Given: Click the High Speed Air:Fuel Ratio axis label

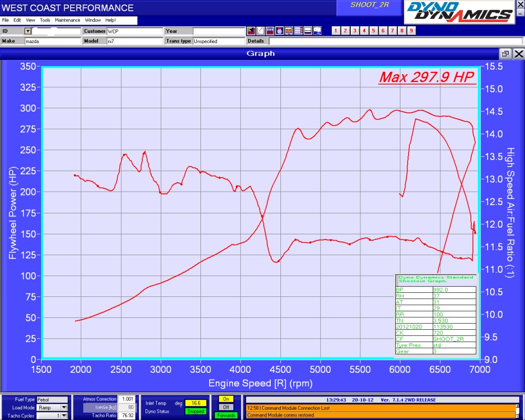Looking at the screenshot, I should (x=510, y=213).
